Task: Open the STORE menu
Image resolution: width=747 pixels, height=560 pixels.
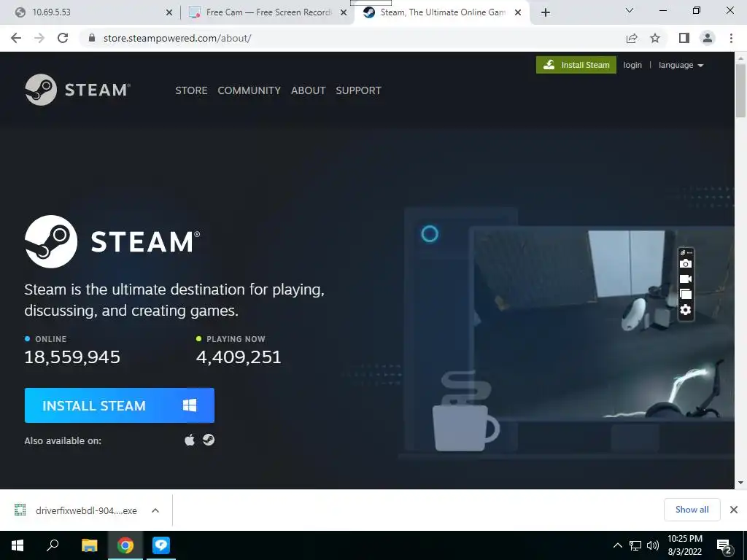Action: click(x=191, y=90)
